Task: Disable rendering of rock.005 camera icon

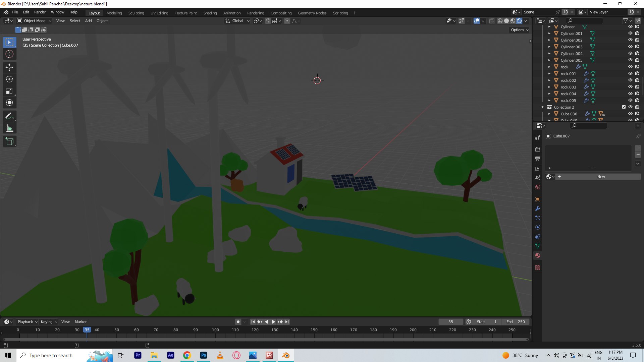Action: coord(637,100)
